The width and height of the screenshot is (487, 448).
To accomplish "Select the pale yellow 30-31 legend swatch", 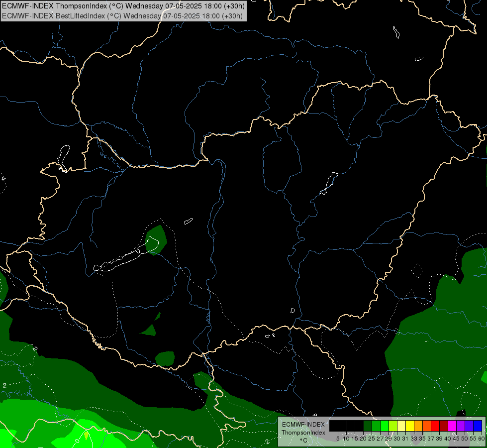I will pyautogui.click(x=401, y=426).
